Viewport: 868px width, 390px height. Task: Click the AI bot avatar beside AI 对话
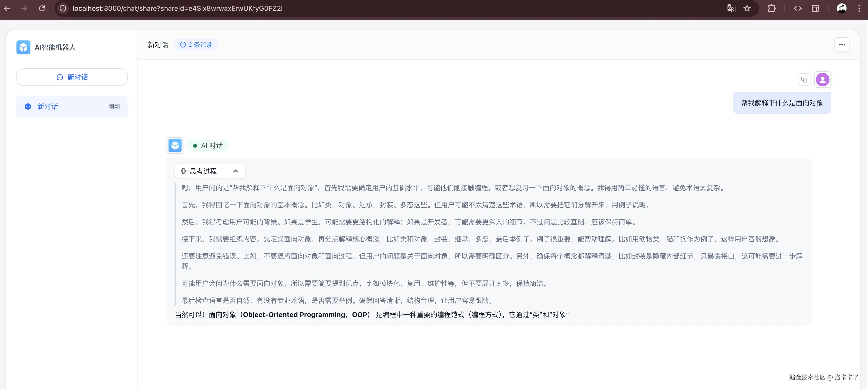175,145
